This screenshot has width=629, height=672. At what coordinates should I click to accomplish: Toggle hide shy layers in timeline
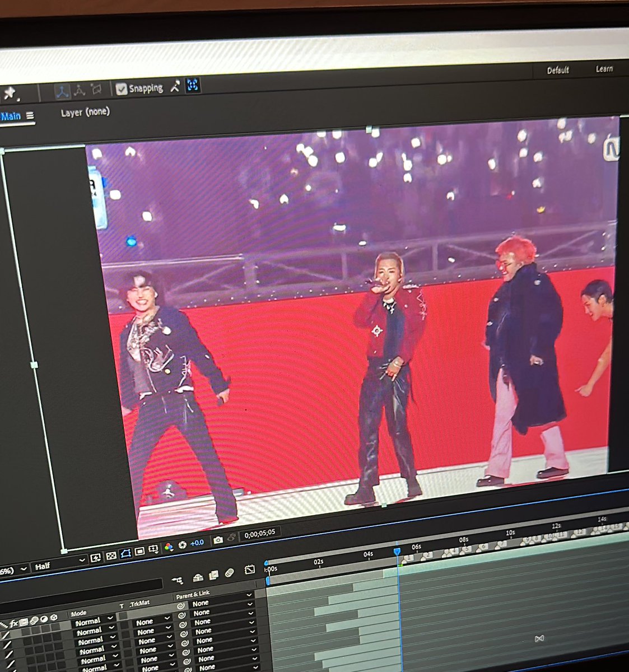tap(198, 577)
